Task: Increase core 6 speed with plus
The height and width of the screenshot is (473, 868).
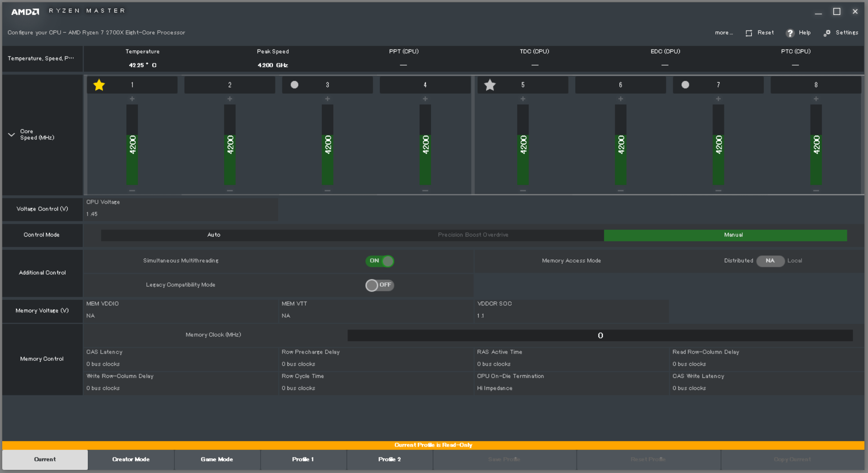Action: [x=621, y=99]
